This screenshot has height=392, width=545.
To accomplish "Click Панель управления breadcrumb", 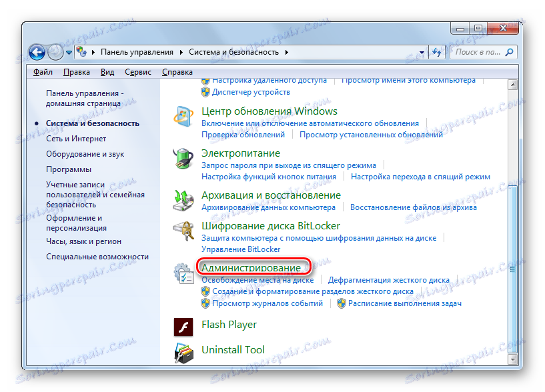I will (137, 52).
